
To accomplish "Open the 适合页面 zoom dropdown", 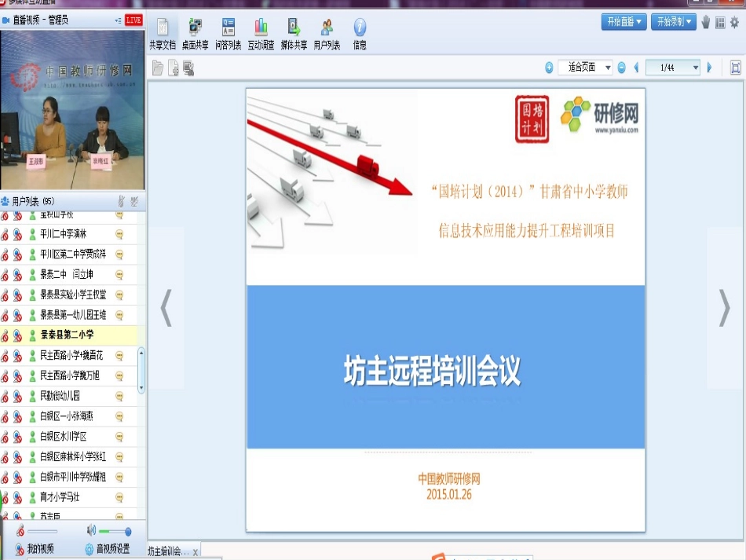I will [585, 68].
